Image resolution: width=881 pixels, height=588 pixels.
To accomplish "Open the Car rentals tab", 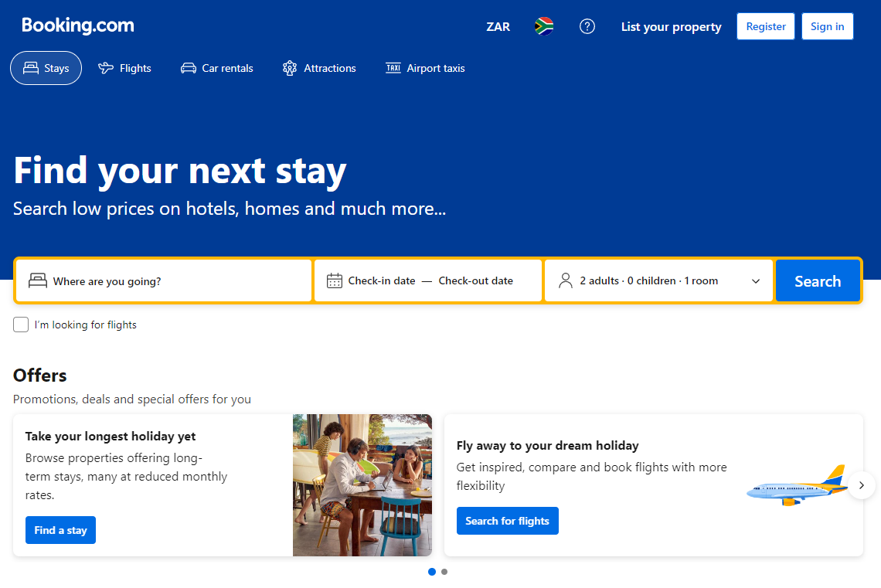I will 217,68.
